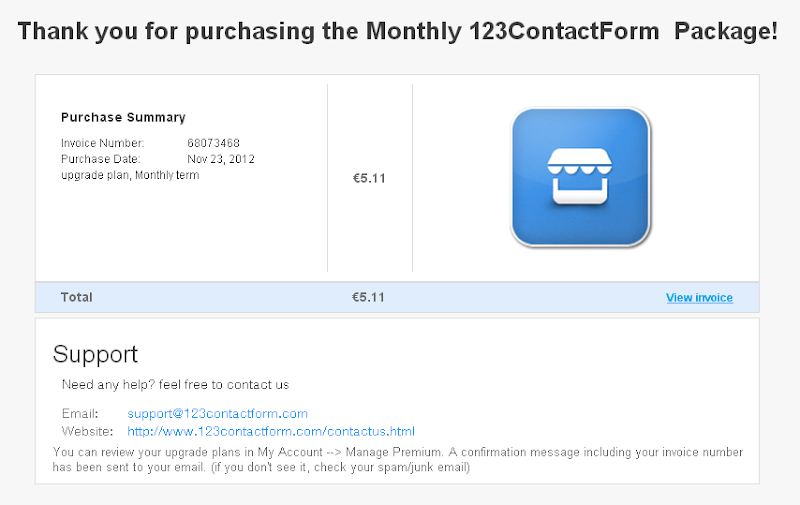This screenshot has height=505, width=800.
Task: Click the Purchase Summary heading
Action: coord(123,117)
